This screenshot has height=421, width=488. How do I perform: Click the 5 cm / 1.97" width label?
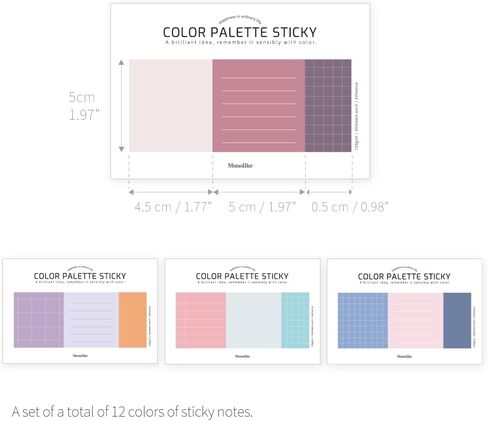click(262, 207)
